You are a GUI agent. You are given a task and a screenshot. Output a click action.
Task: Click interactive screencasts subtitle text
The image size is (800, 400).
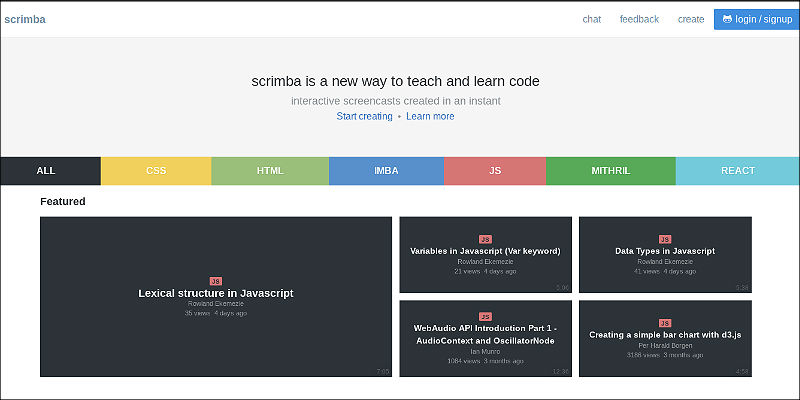[396, 101]
